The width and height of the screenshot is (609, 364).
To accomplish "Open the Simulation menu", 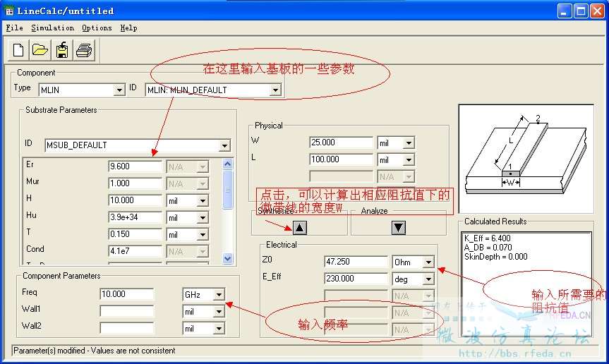I will click(x=52, y=28).
